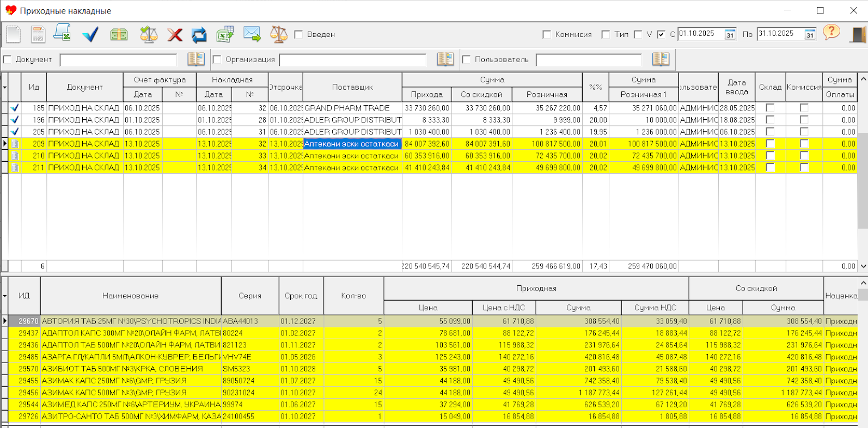Click the scroll with Excel export icon

point(62,34)
